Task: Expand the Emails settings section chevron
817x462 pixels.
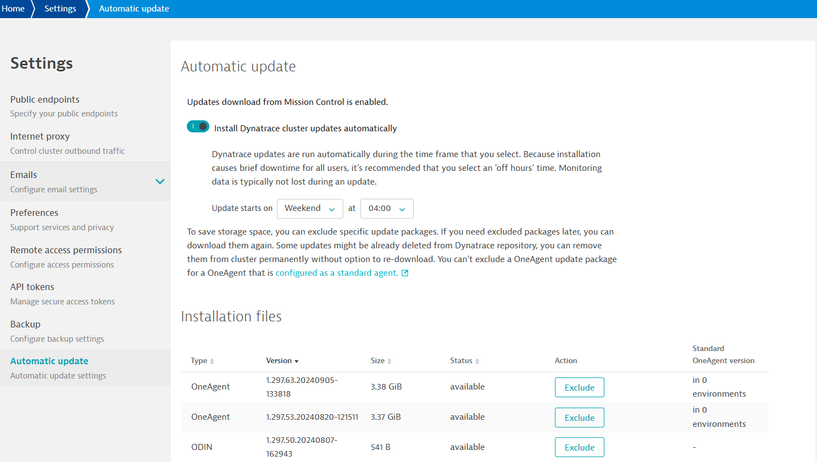Action: pyautogui.click(x=160, y=181)
